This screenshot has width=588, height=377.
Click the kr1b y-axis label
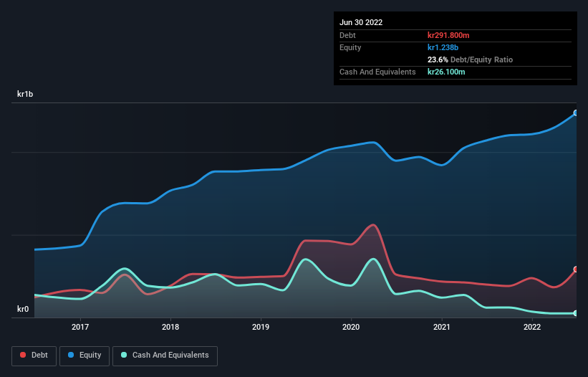[x=25, y=94]
